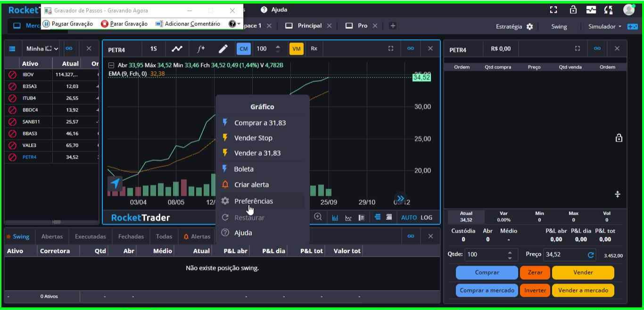This screenshot has width=644, height=310.
Task: Open the Alertas tab with bell
Action: click(197, 236)
